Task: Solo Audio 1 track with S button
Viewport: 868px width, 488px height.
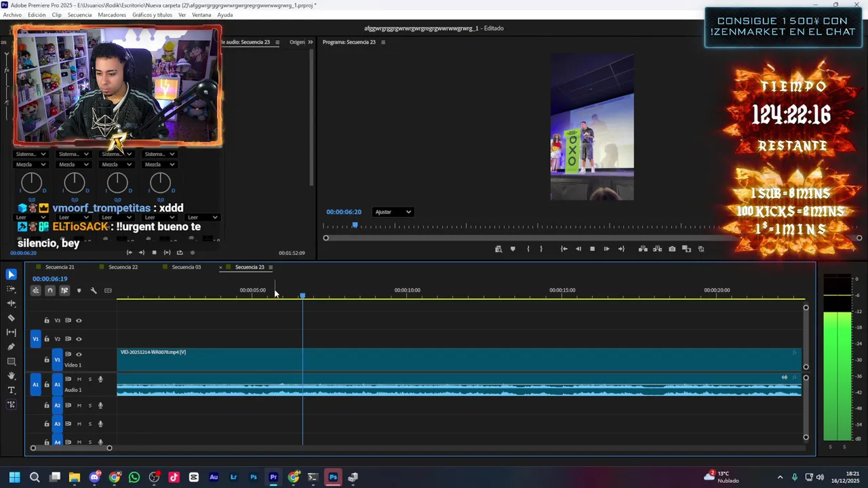Action: coord(90,380)
